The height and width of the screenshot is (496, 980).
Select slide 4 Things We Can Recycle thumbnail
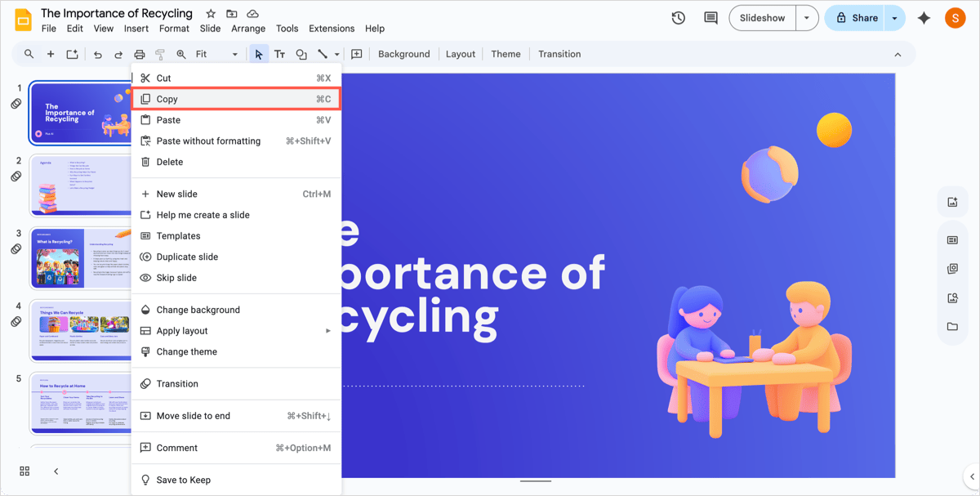pos(80,330)
